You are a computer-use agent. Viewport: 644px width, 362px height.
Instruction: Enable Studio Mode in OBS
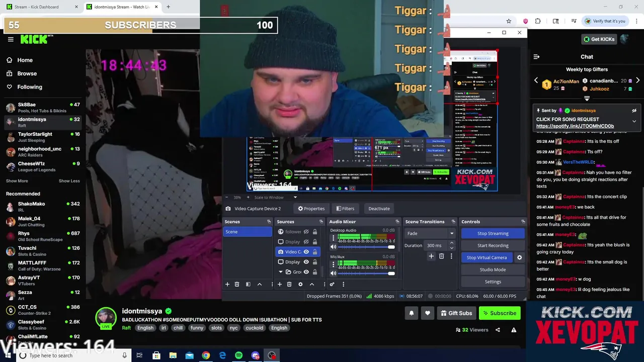pyautogui.click(x=493, y=269)
